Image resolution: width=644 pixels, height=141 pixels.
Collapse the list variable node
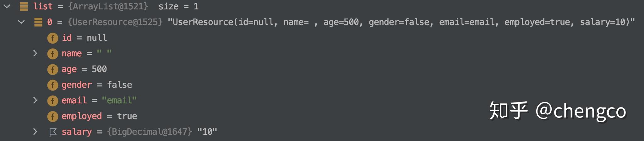pyautogui.click(x=7, y=6)
